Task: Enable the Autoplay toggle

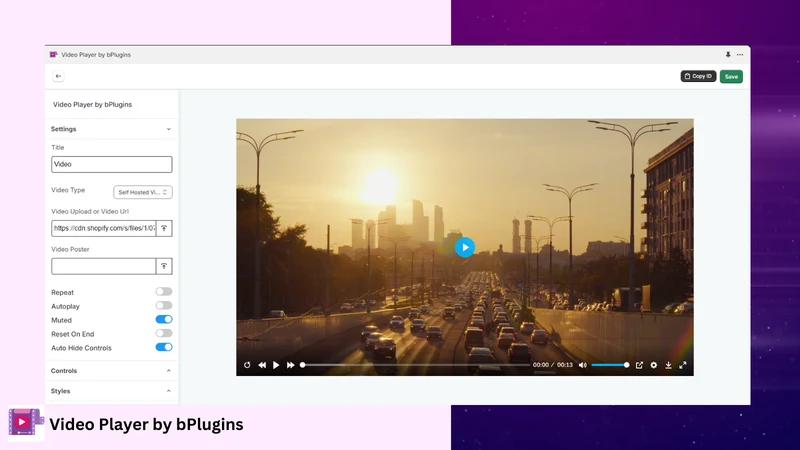Action: pyautogui.click(x=164, y=306)
